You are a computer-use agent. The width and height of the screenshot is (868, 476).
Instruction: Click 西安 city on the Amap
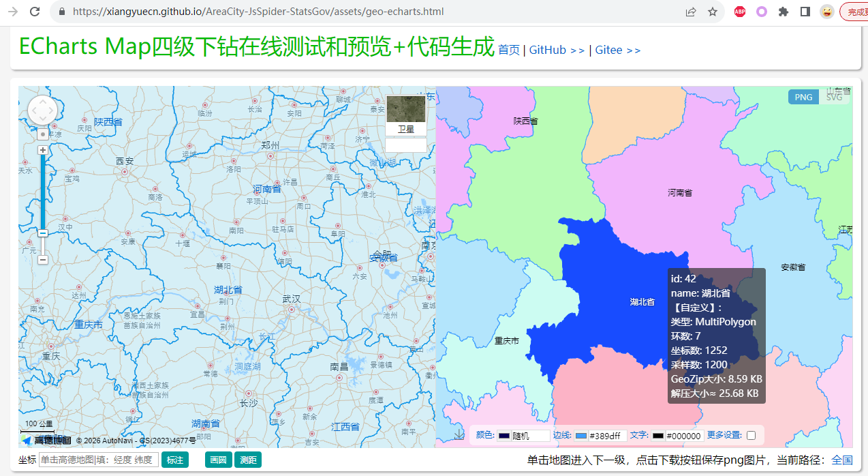(x=125, y=162)
